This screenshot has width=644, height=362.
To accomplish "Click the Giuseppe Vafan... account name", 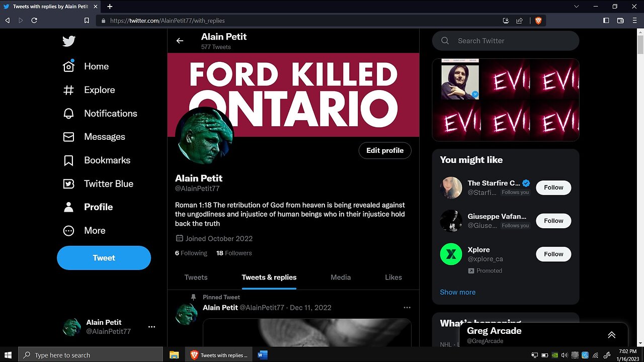I will point(497,216).
